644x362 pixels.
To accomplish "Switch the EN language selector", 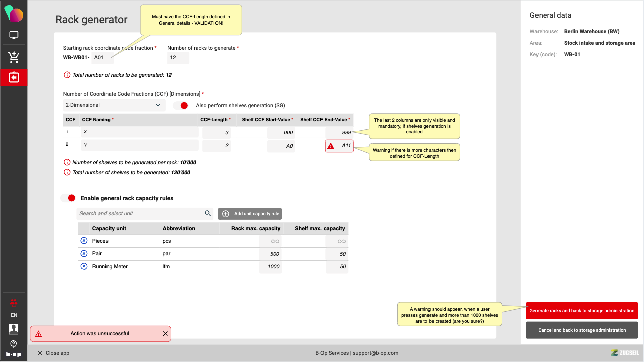I will pos(14,315).
